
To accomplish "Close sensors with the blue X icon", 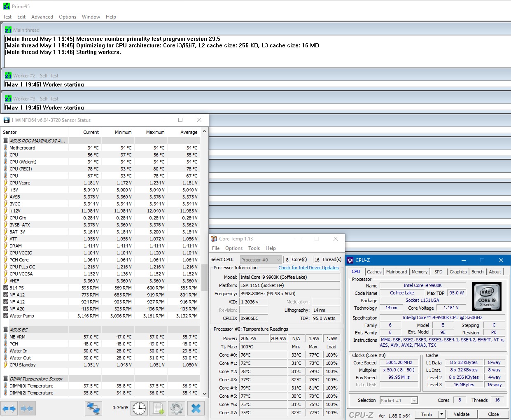I will pyautogui.click(x=196, y=408).
